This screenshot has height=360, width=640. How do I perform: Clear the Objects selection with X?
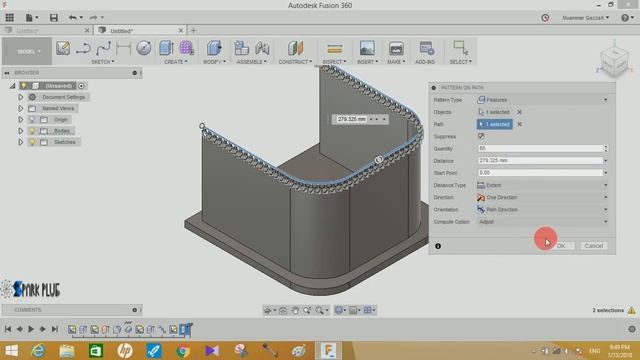point(519,112)
